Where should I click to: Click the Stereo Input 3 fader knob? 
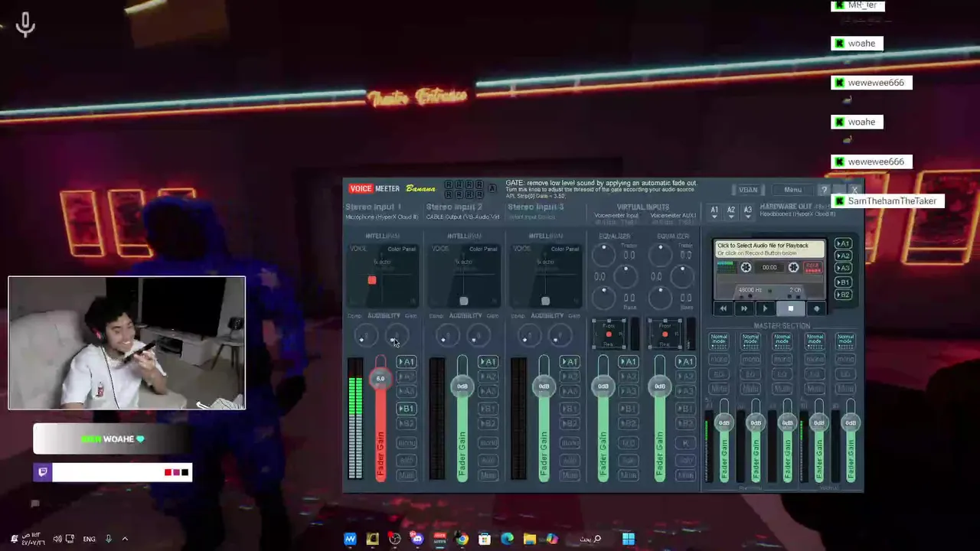pyautogui.click(x=544, y=386)
